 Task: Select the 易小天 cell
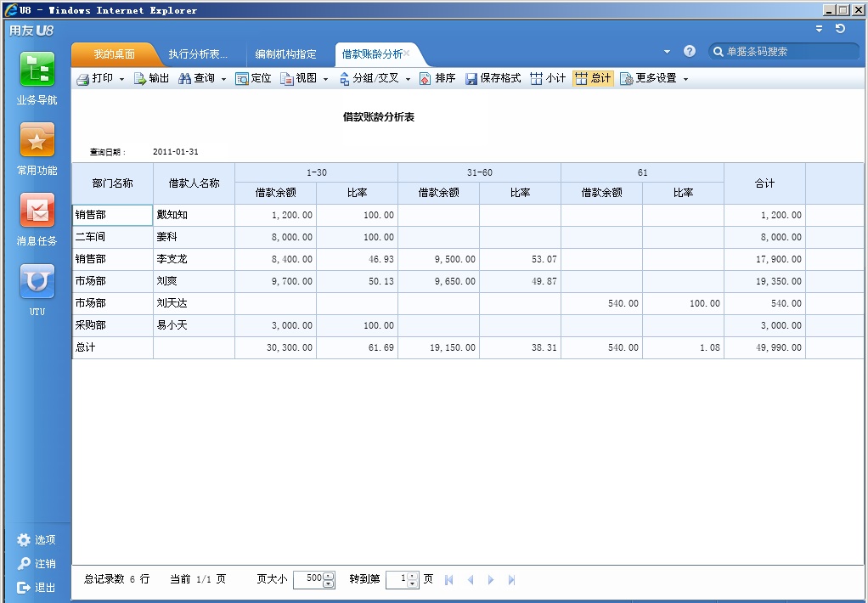point(194,325)
